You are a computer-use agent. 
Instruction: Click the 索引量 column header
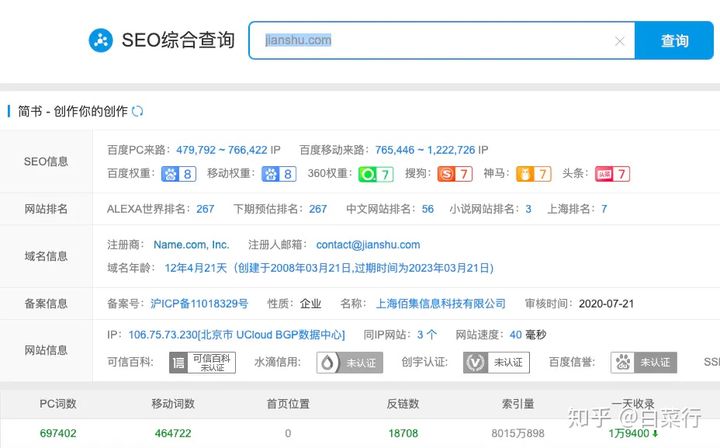(x=518, y=403)
